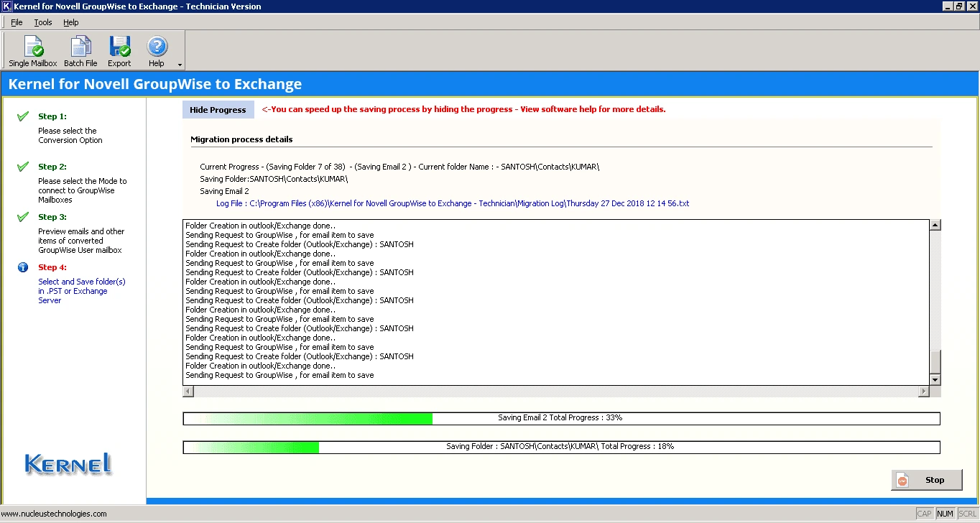Image resolution: width=980 pixels, height=523 pixels.
Task: Click the Export toolbar icon
Action: click(x=119, y=51)
